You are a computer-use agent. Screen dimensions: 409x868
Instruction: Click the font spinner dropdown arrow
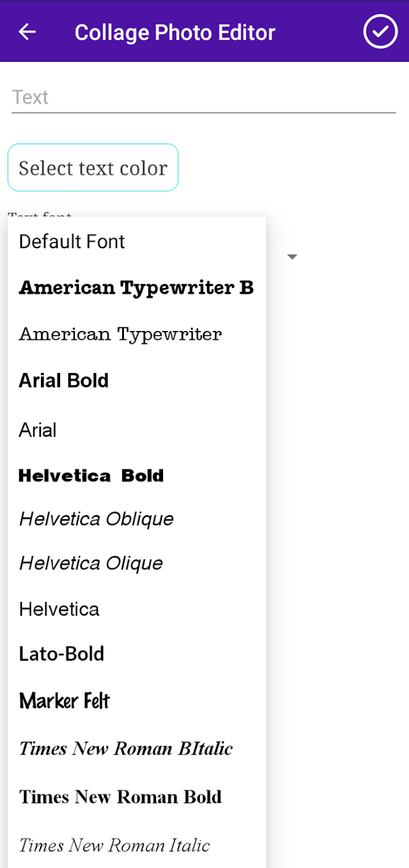click(293, 257)
